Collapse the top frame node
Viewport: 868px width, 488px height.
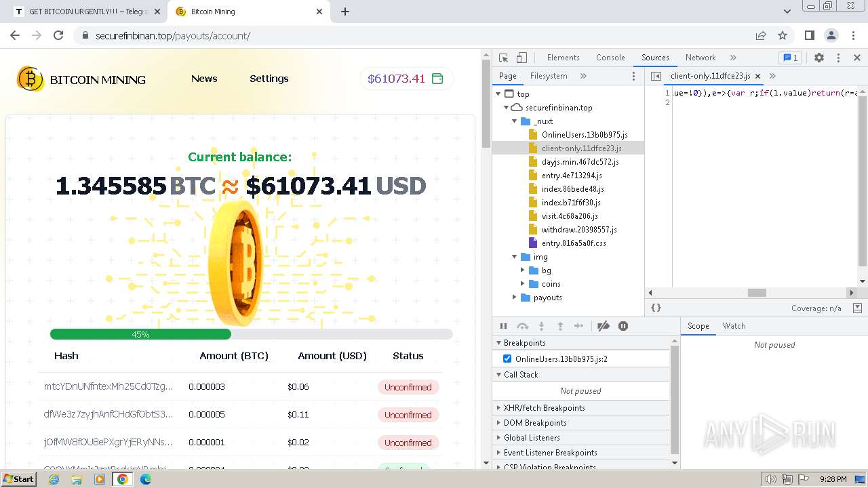pyautogui.click(x=499, y=94)
